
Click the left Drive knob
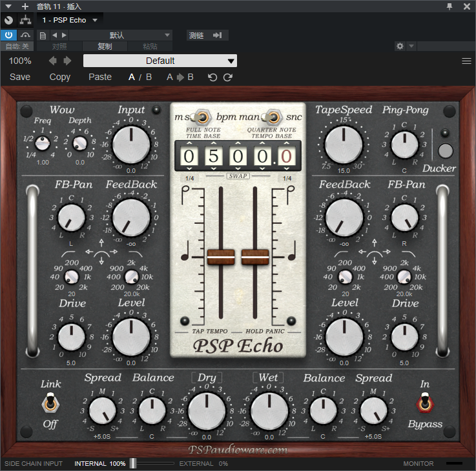tap(71, 337)
